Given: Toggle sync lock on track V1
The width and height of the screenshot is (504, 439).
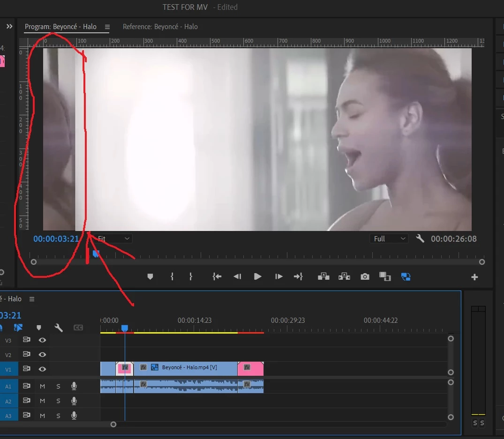Looking at the screenshot, I should click(26, 369).
